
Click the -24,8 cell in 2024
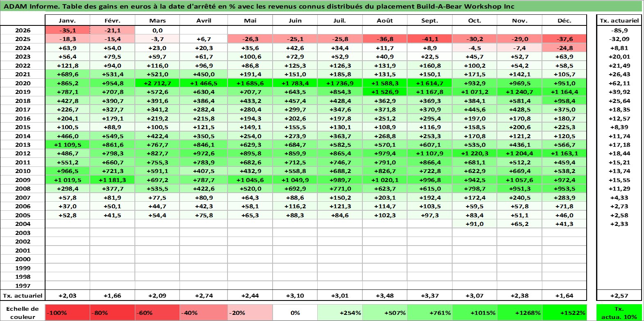click(564, 48)
